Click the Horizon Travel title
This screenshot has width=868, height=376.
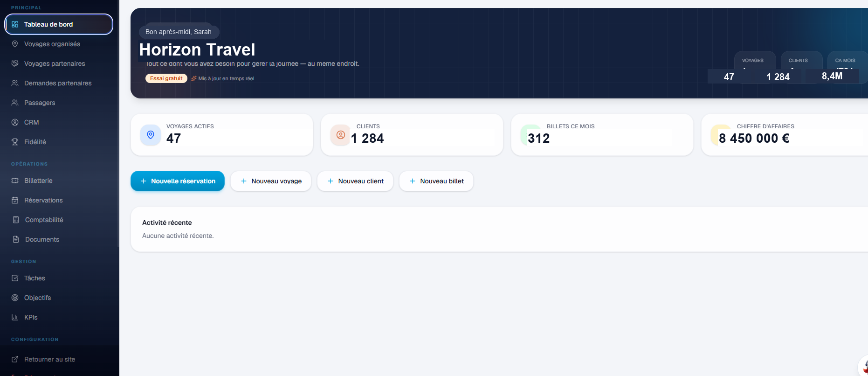197,49
